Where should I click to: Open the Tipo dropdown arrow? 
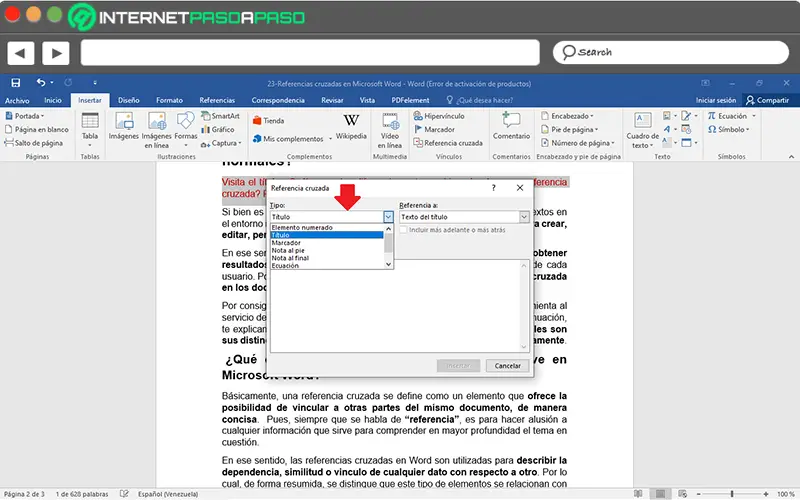[x=388, y=217]
